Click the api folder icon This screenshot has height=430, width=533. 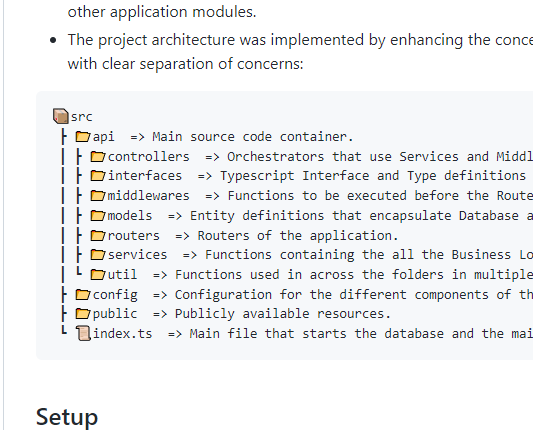pyautogui.click(x=83, y=137)
